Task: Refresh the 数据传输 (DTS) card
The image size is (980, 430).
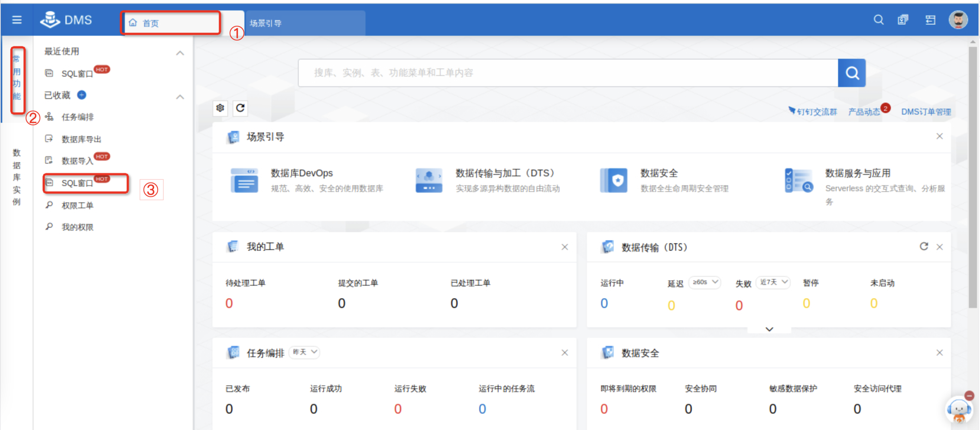Action: [x=923, y=246]
